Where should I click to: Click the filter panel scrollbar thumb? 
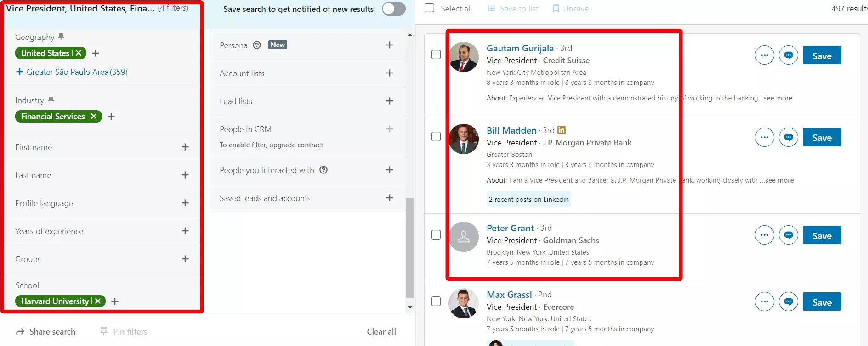(410, 248)
